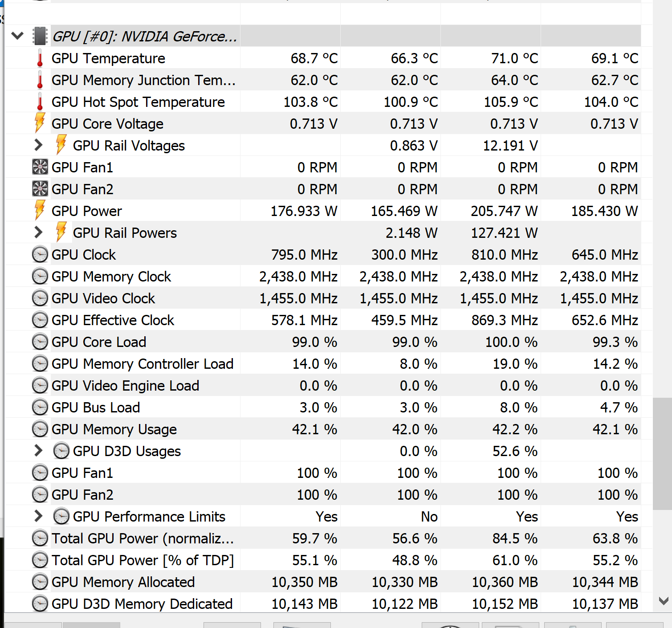Click the vertical scrollbar thumb
Screen dimensions: 672x628
[662, 453]
